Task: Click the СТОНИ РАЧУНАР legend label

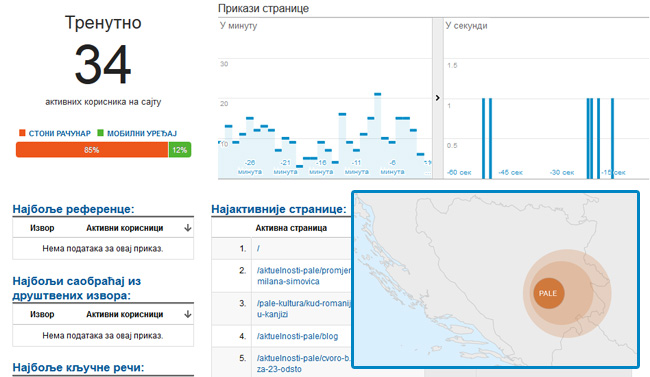Action: pos(59,133)
